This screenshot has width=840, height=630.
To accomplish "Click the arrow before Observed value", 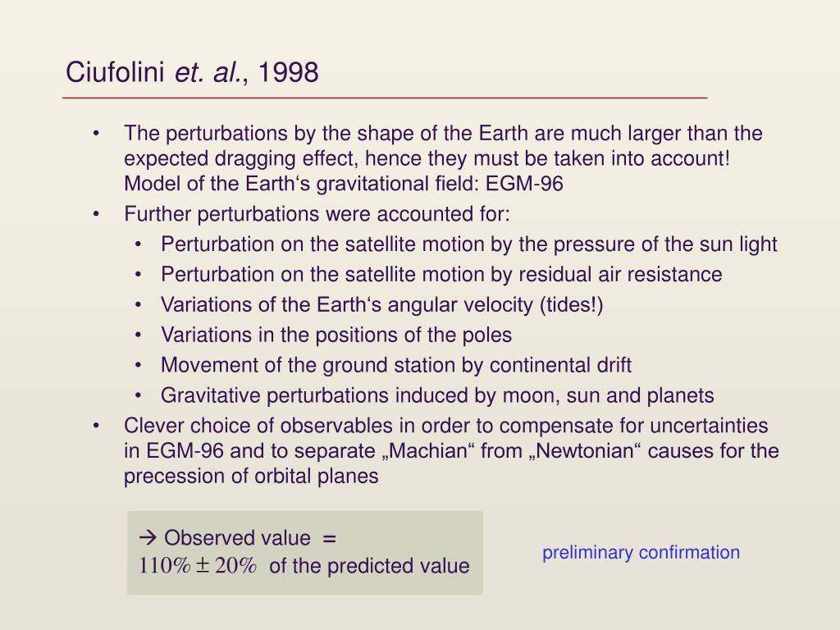I will [148, 537].
